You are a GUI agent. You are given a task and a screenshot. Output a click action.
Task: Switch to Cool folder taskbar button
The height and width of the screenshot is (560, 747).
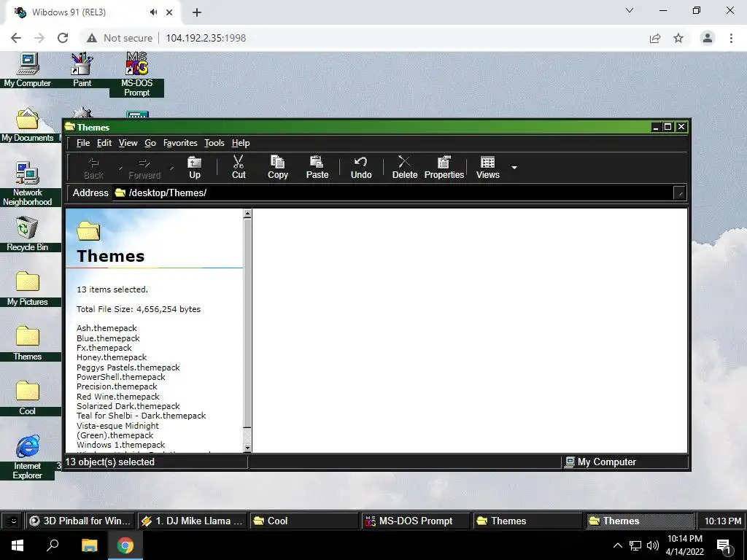click(x=304, y=521)
